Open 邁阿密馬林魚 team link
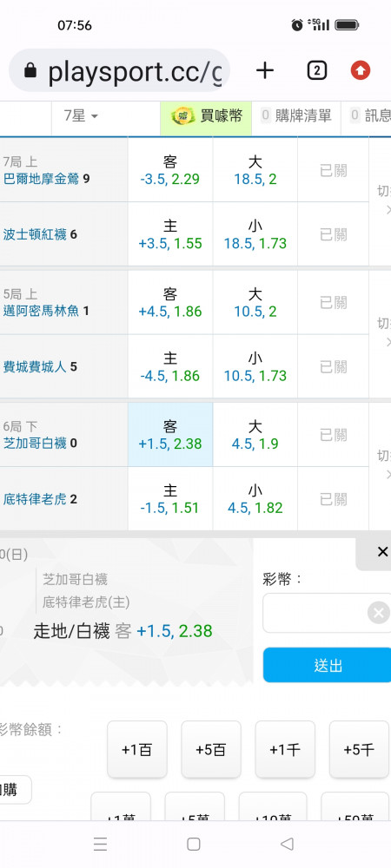Image resolution: width=391 pixels, height=868 pixels. coord(42,311)
